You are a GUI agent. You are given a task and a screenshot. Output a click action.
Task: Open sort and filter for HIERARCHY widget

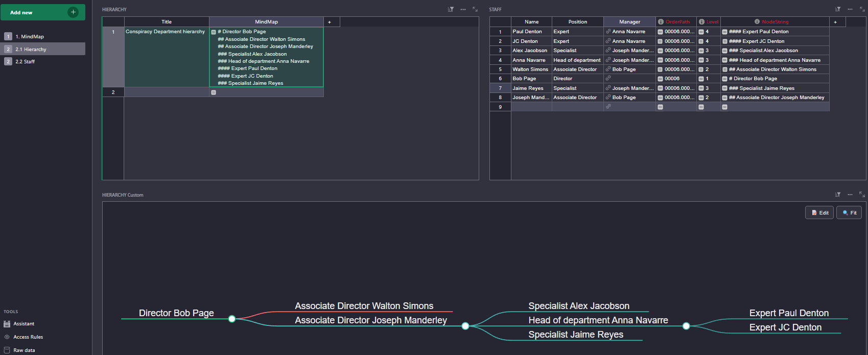(x=451, y=9)
